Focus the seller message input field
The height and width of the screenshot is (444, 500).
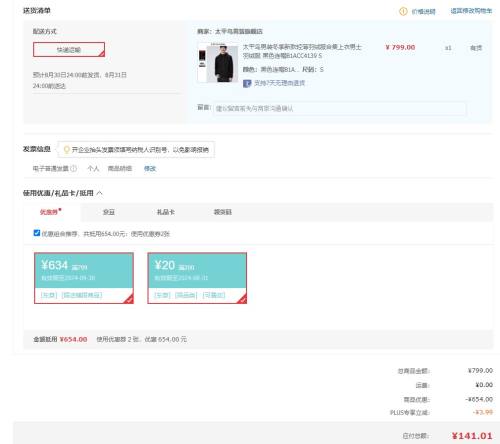pos(339,109)
